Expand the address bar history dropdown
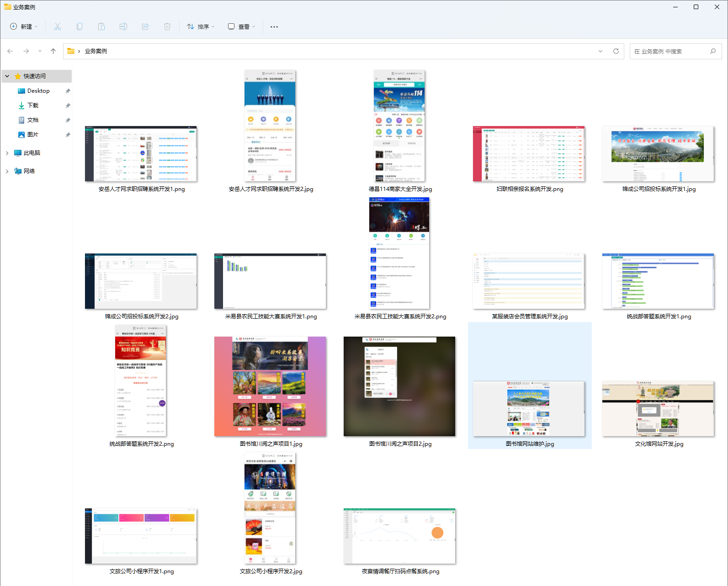Image resolution: width=728 pixels, height=586 pixels. click(x=600, y=51)
